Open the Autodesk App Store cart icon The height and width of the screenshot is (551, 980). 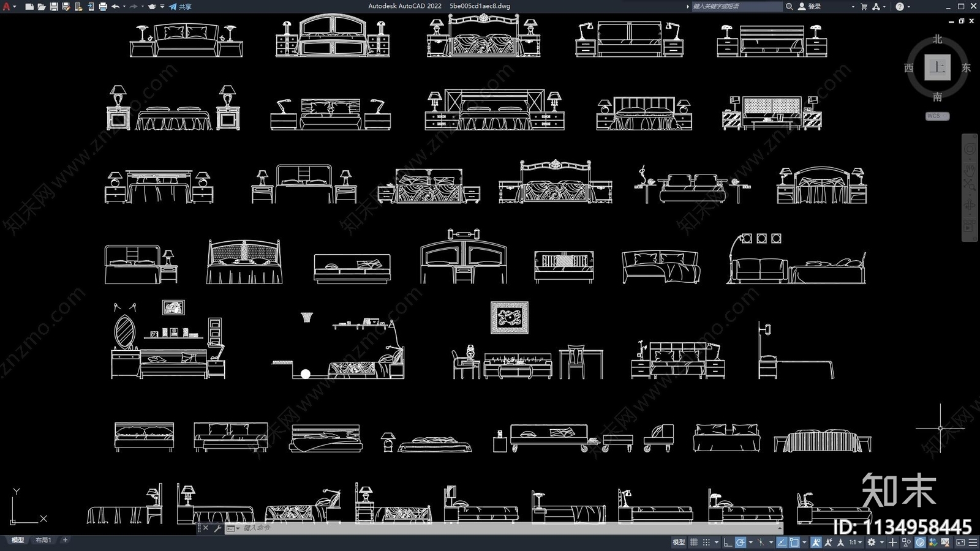[864, 6]
